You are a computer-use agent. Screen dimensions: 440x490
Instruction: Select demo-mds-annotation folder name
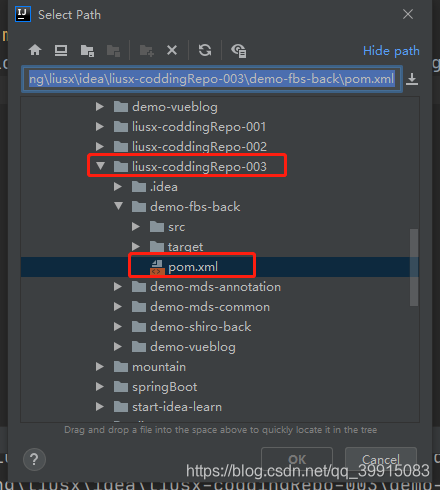215,287
